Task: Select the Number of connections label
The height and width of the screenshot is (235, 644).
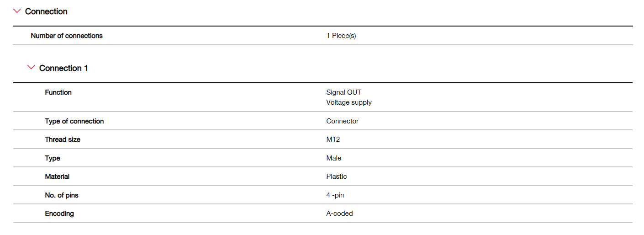Action: click(x=67, y=36)
